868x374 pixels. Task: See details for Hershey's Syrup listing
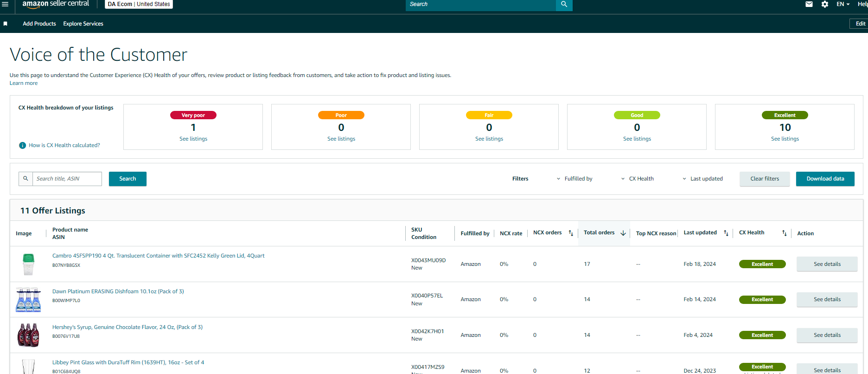[827, 335]
